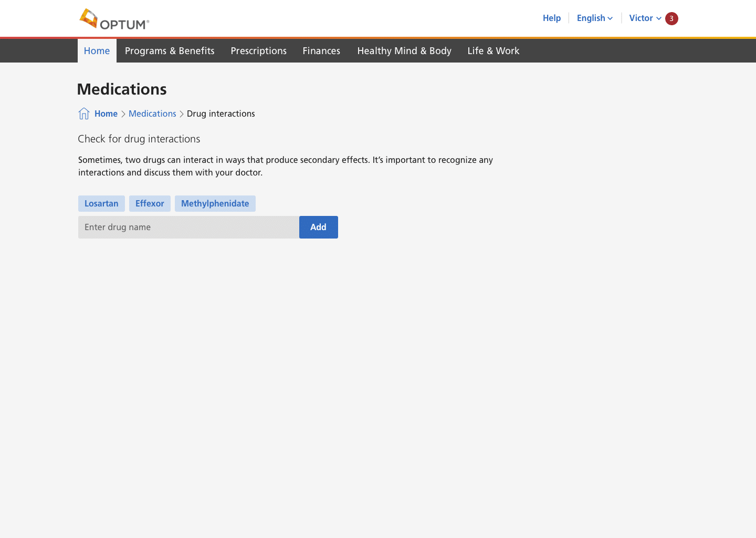Open Healthy Mind & Body section
This screenshot has width=756, height=538.
(x=404, y=51)
